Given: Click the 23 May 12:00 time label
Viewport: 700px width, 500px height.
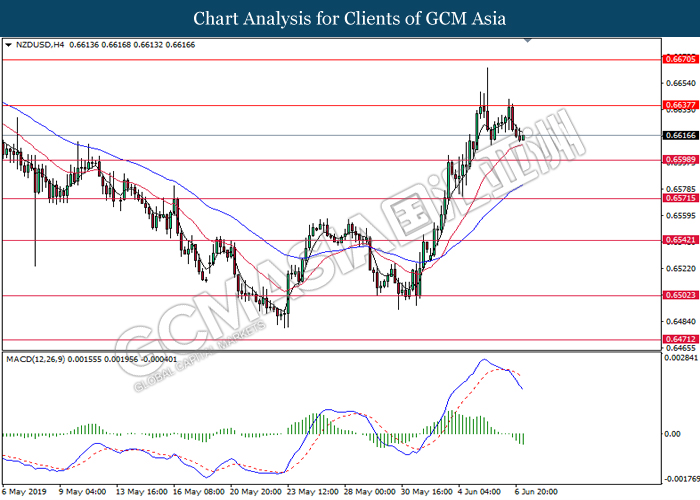Looking at the screenshot, I should 313,492.
